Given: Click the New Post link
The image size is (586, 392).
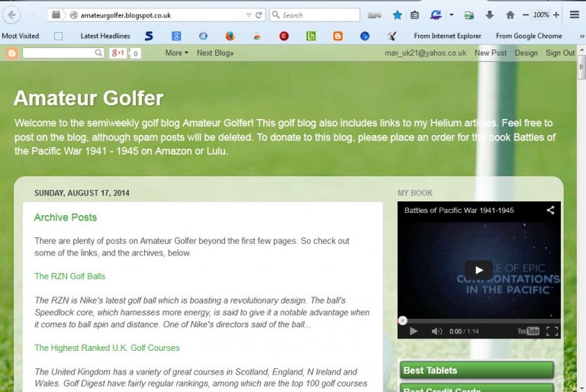Looking at the screenshot, I should [491, 53].
